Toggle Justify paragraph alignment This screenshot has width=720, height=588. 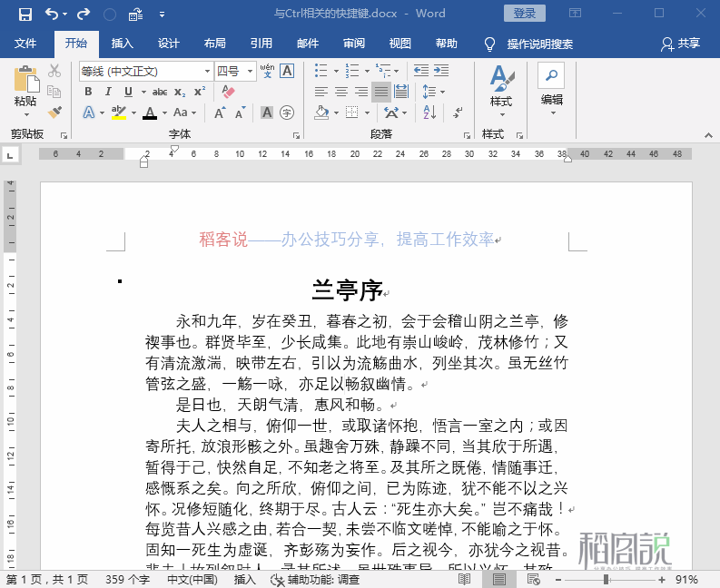click(380, 92)
